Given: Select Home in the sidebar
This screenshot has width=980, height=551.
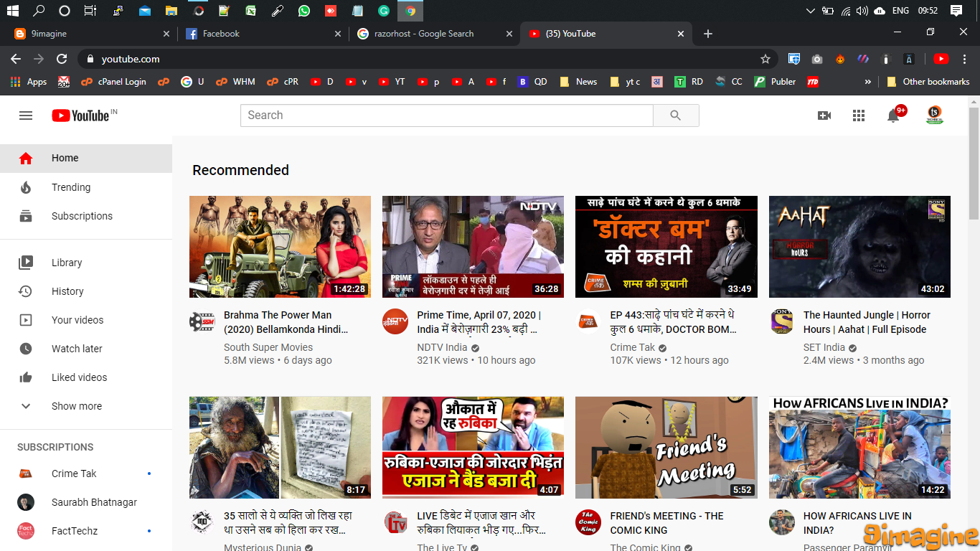Looking at the screenshot, I should point(86,159).
